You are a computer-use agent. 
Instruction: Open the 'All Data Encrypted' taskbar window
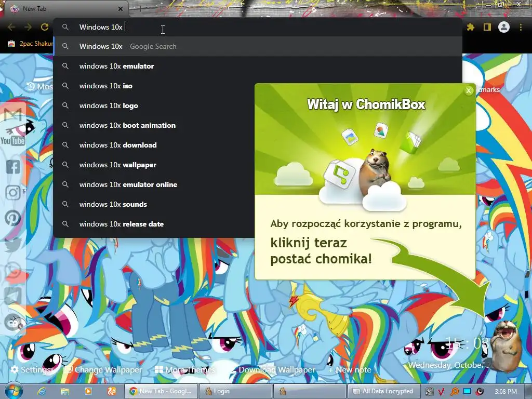383,391
